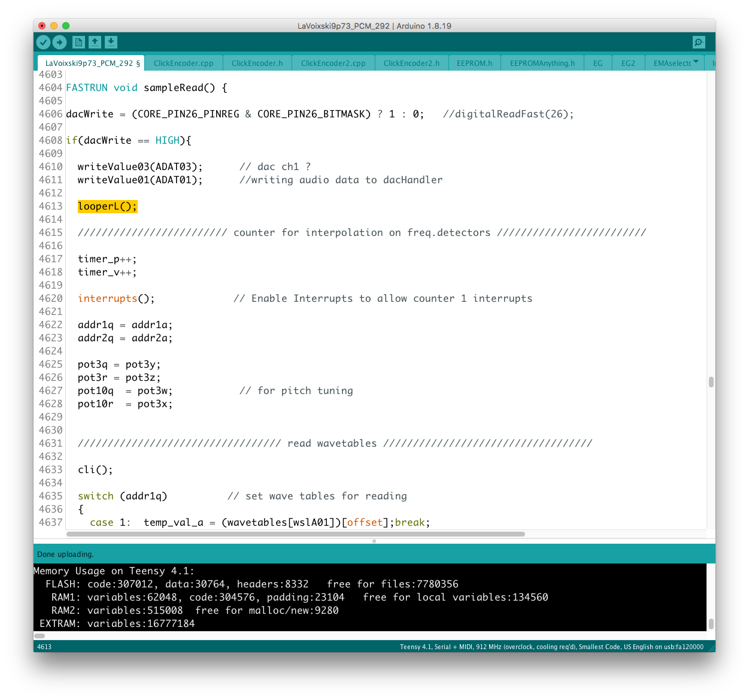The image size is (749, 700).
Task: Click the Verify sketch checkmark icon
Action: (x=43, y=42)
